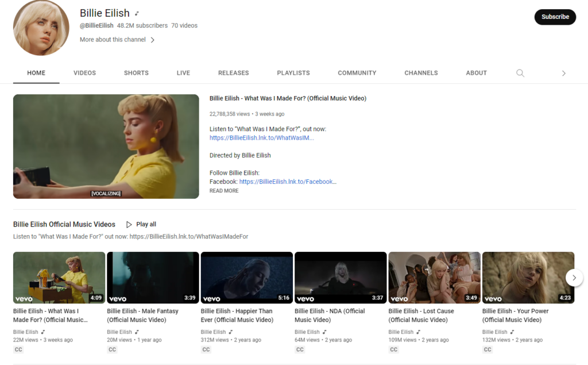Open the Happier Than Ever thumbnail
Screen dimensions: 588x365
(x=247, y=278)
